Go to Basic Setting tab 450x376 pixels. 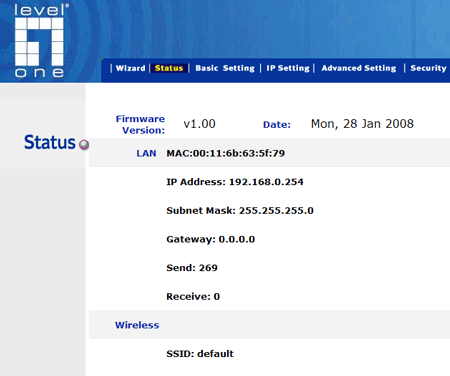(225, 68)
